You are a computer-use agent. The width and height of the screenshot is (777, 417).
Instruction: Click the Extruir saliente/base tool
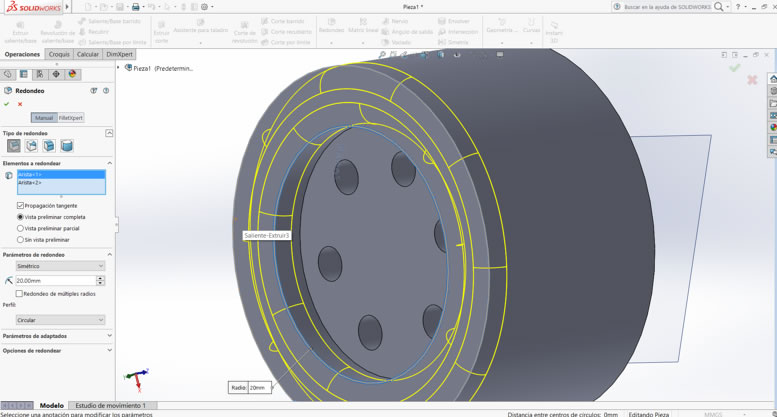20,32
